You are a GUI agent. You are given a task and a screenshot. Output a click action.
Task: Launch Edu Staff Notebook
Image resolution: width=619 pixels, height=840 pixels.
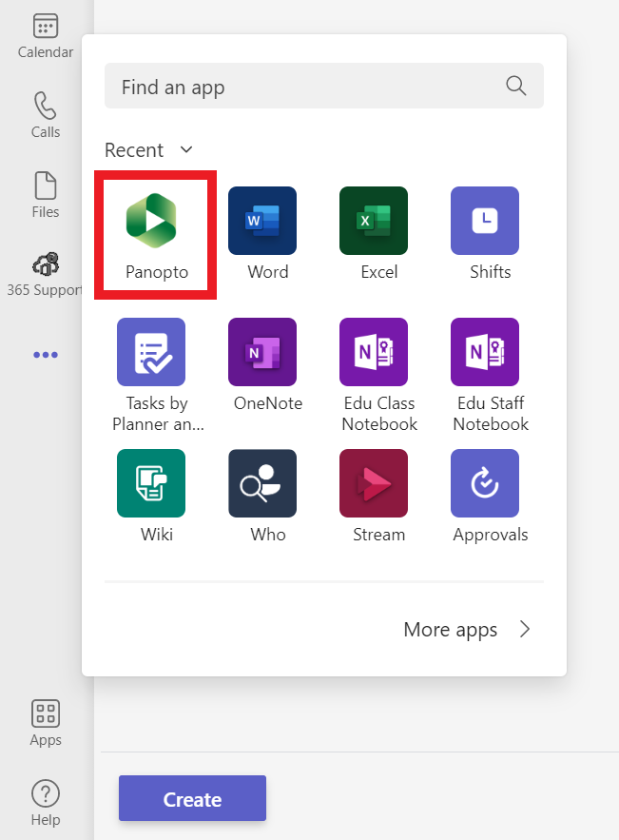[x=485, y=352]
